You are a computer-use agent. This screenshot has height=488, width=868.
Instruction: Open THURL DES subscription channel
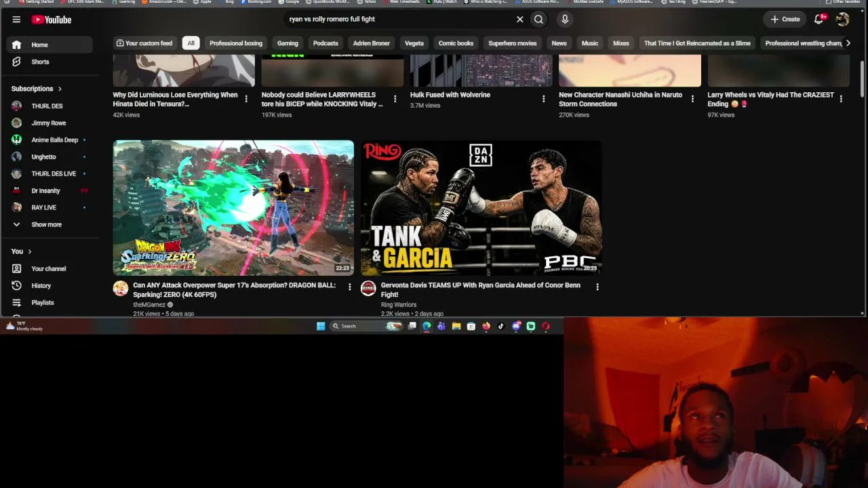pyautogui.click(x=50, y=106)
